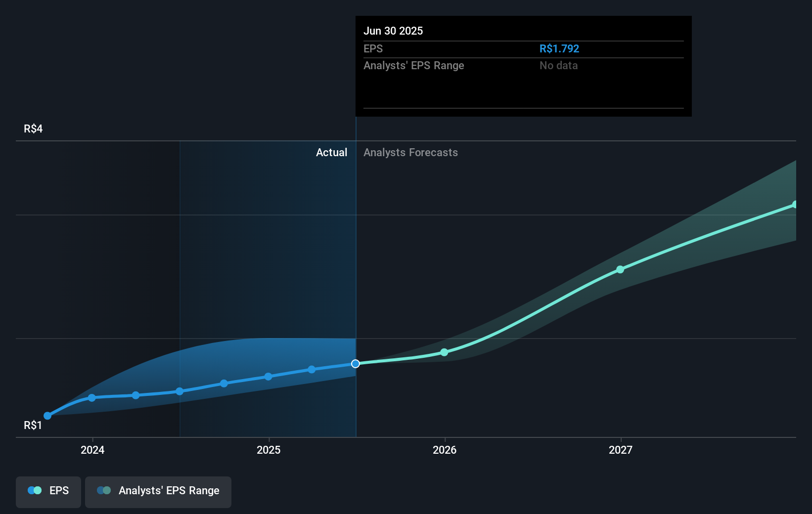The height and width of the screenshot is (514, 812).
Task: Click the 2026 x-axis label
Action: click(x=445, y=450)
